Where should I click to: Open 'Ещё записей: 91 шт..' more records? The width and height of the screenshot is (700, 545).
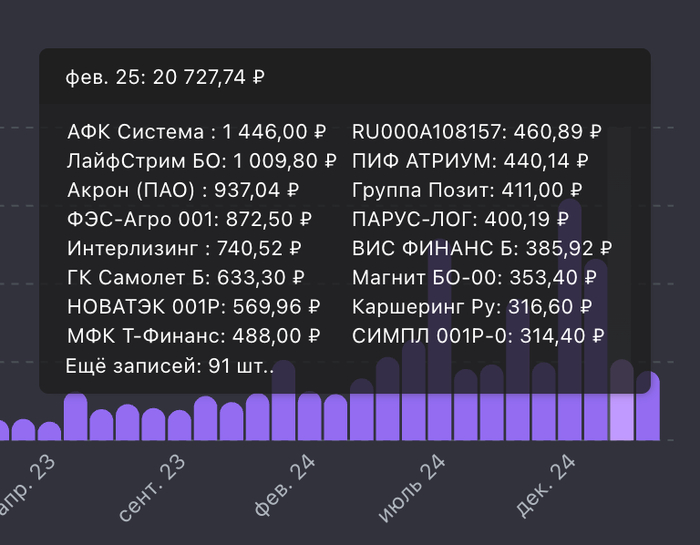point(169,366)
